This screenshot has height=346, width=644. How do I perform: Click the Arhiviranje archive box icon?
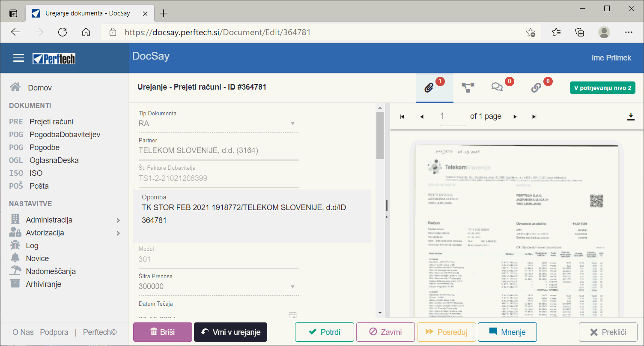pos(15,283)
